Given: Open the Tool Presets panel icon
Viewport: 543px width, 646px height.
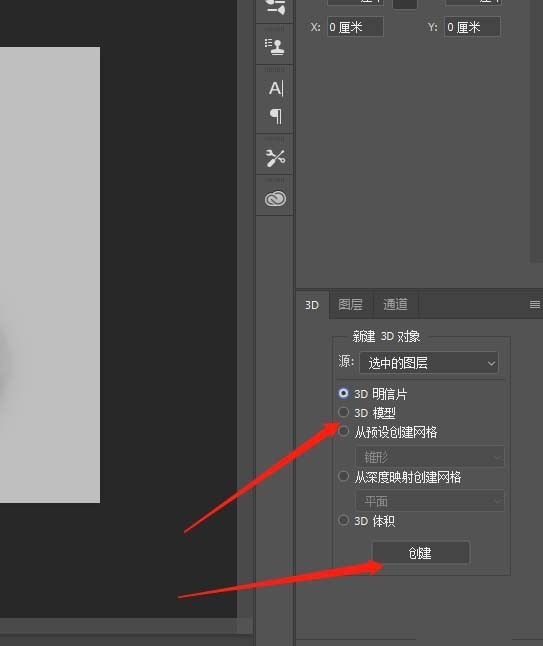Looking at the screenshot, I should pyautogui.click(x=275, y=158).
